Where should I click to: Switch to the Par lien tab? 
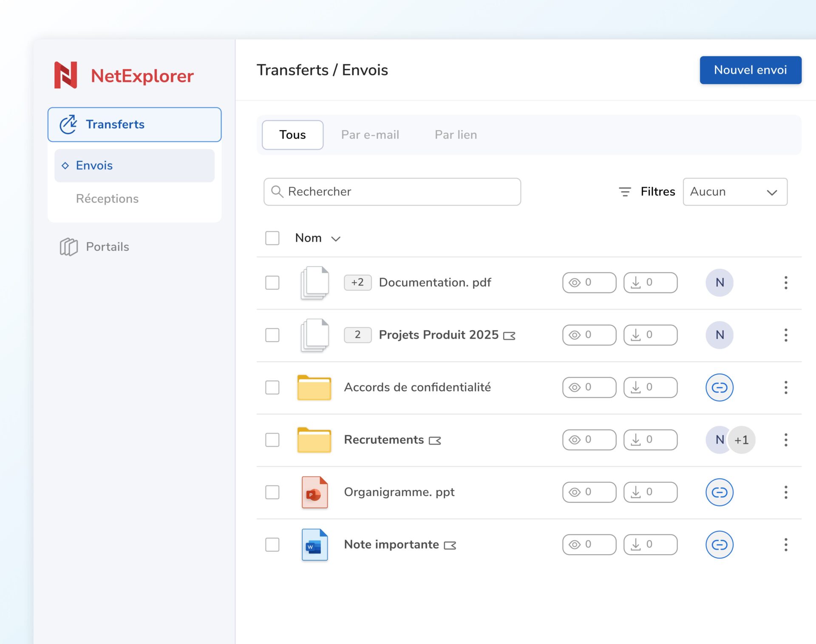tap(456, 135)
